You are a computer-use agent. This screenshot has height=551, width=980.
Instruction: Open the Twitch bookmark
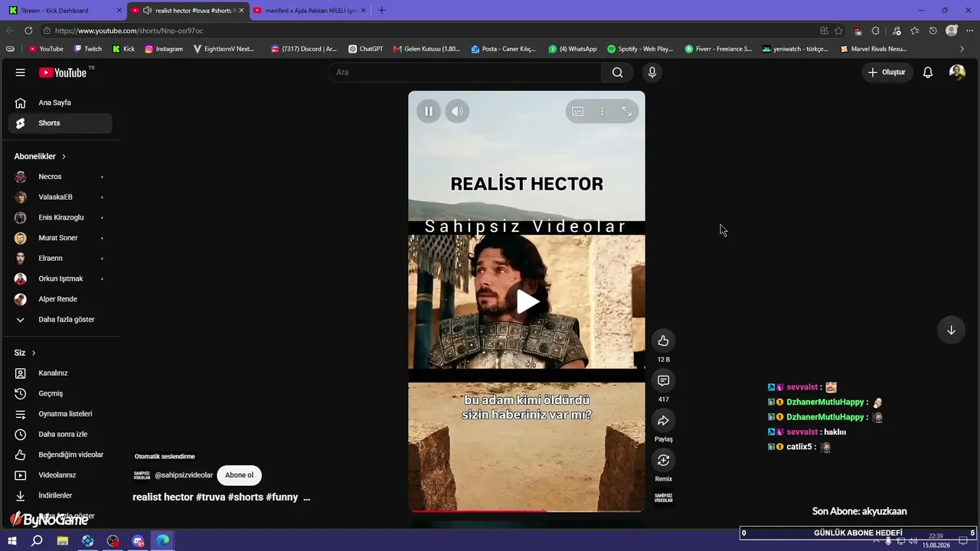(x=88, y=49)
